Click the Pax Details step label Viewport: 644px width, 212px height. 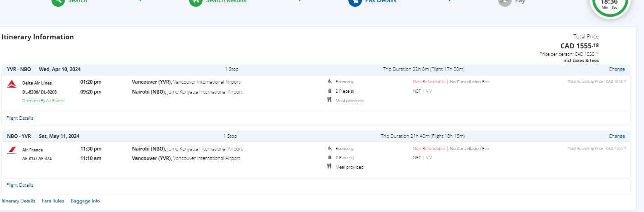coord(381,1)
